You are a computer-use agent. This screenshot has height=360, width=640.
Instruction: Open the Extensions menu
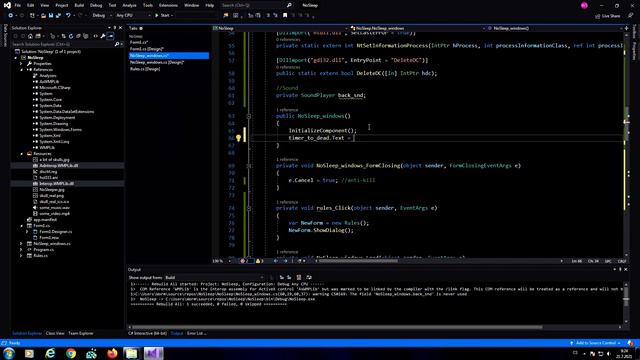click(168, 5)
